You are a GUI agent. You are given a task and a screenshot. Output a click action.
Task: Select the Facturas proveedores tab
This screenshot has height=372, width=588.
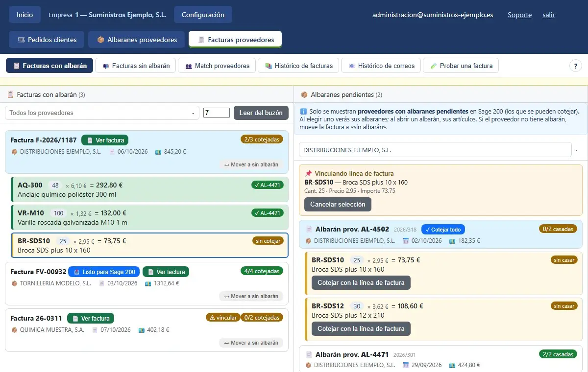tap(235, 40)
